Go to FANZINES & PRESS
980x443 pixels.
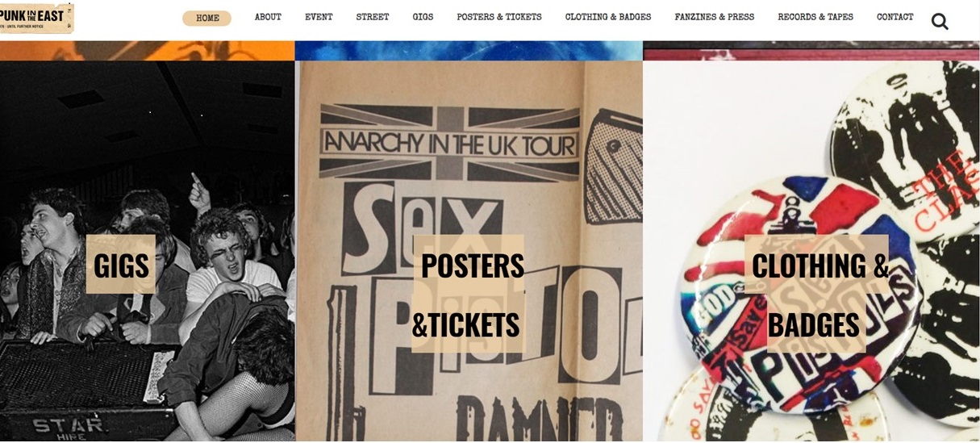point(715,17)
